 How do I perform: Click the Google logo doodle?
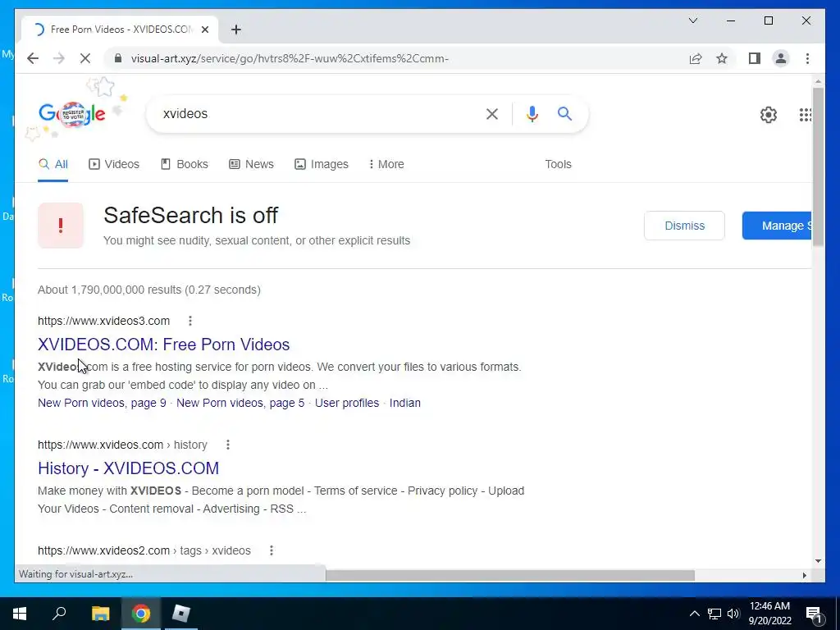(72, 113)
